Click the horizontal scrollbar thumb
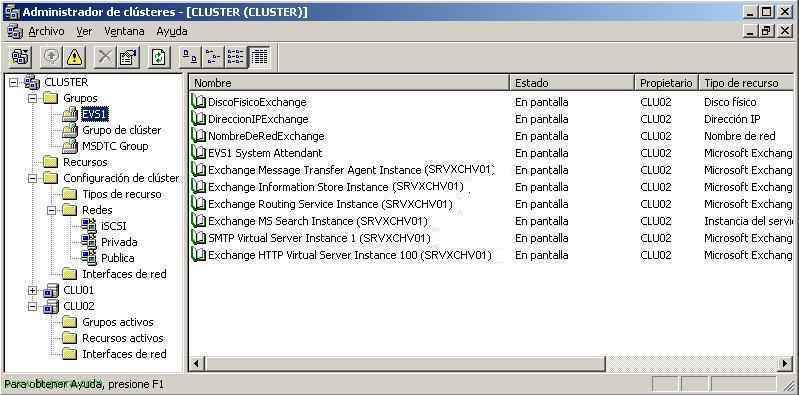This screenshot has height=395, width=799. [x=406, y=364]
